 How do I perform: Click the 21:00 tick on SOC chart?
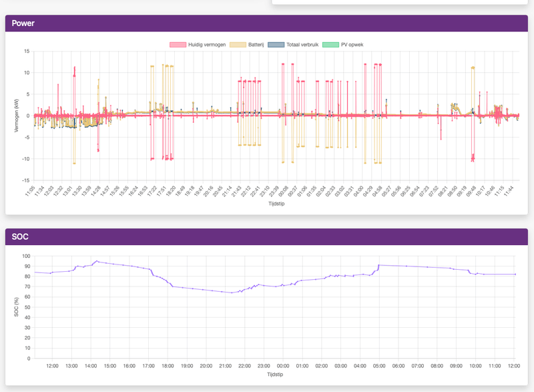[x=225, y=366]
